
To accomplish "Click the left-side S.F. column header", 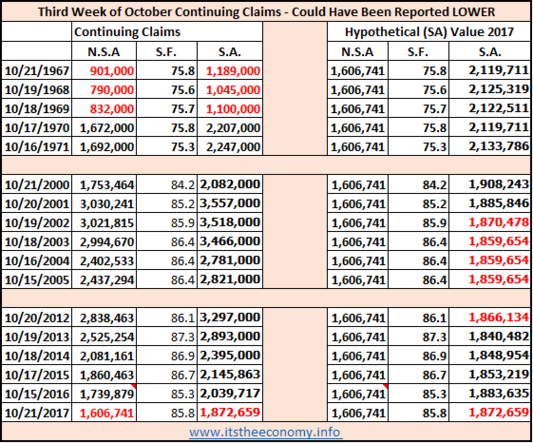I will (x=167, y=52).
